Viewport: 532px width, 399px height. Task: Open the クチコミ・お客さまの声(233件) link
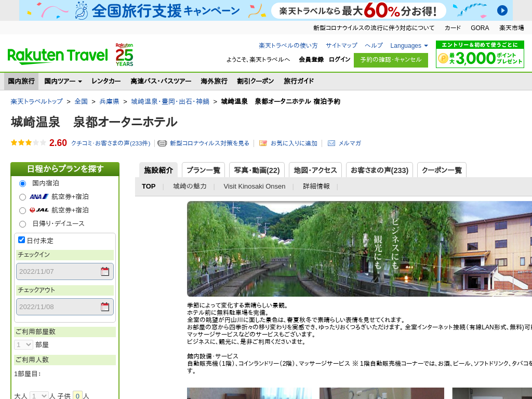pos(111,143)
